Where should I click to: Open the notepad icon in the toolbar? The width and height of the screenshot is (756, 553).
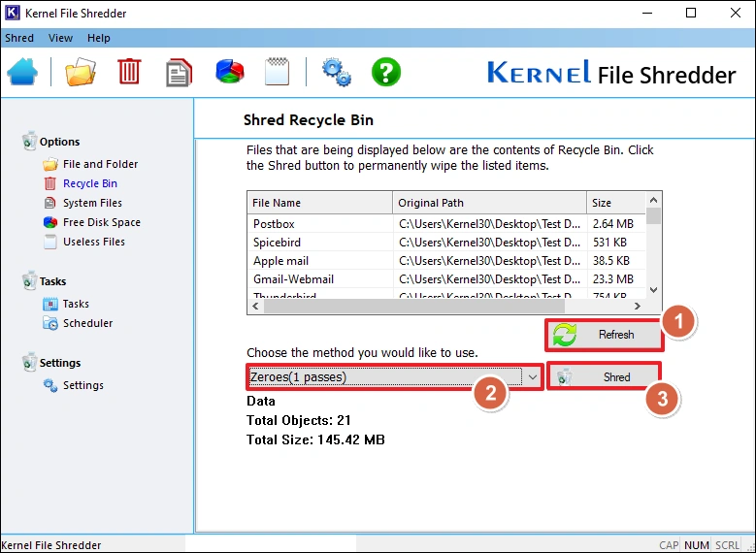(x=278, y=73)
